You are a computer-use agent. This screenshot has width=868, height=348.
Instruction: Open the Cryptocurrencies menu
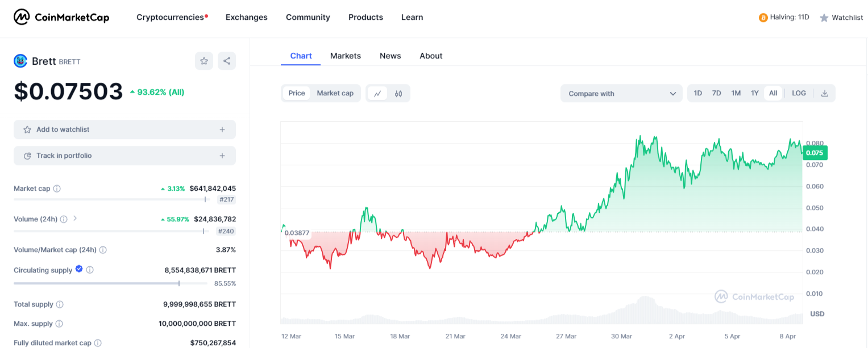point(169,17)
